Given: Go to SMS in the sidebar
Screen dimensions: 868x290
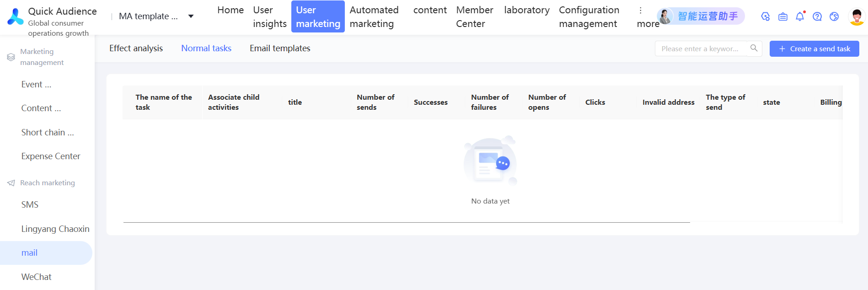Looking at the screenshot, I should click(30, 204).
